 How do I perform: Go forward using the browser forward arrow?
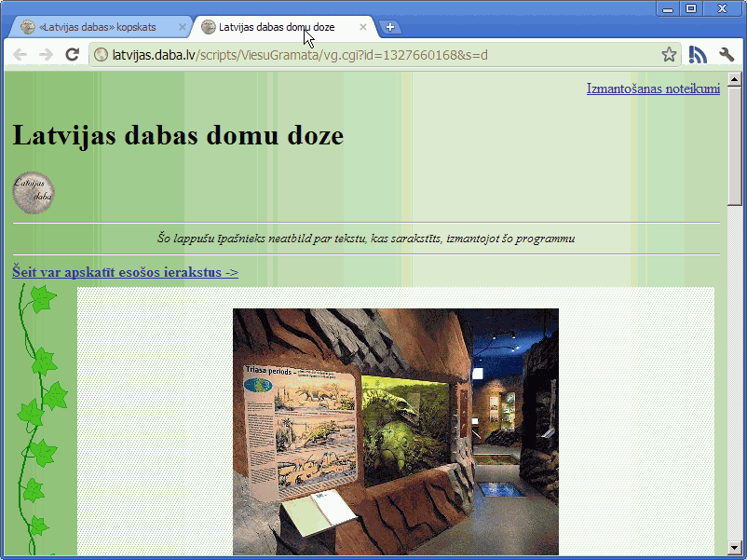tap(46, 55)
